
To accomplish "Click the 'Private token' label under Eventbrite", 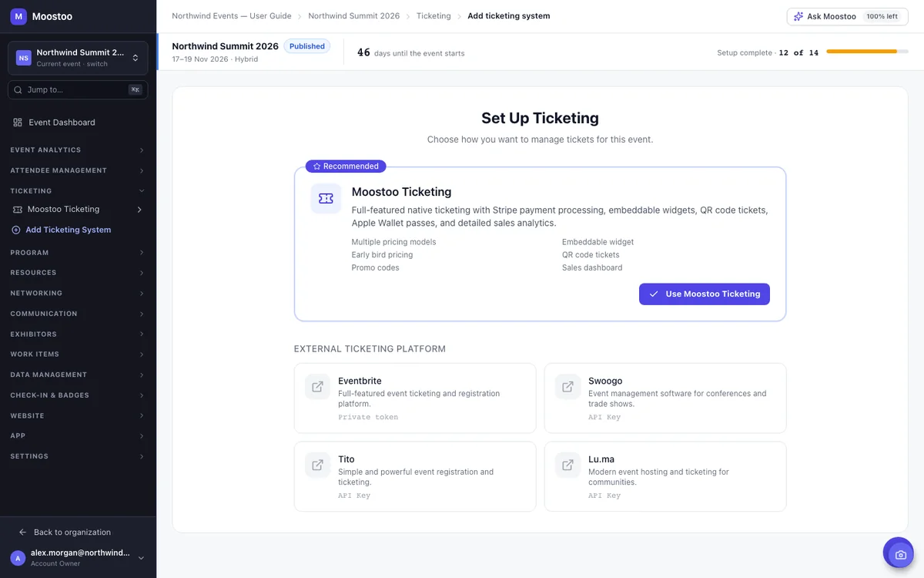I will 368,418.
